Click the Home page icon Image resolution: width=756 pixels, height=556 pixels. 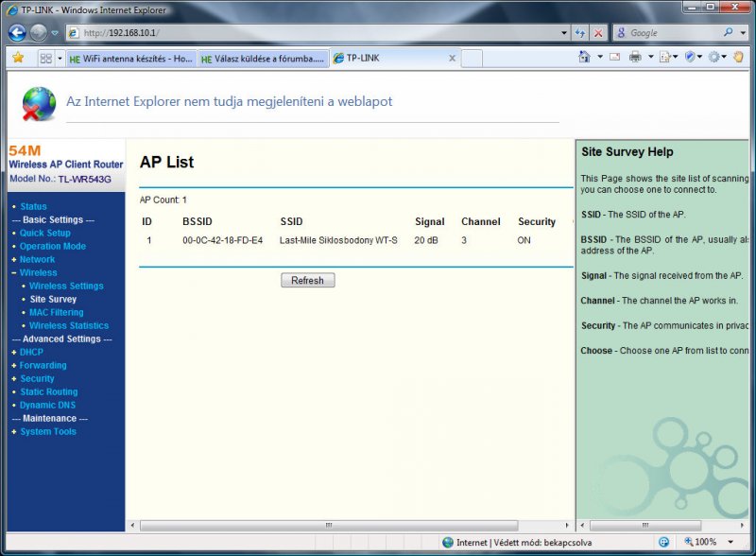pyautogui.click(x=584, y=57)
